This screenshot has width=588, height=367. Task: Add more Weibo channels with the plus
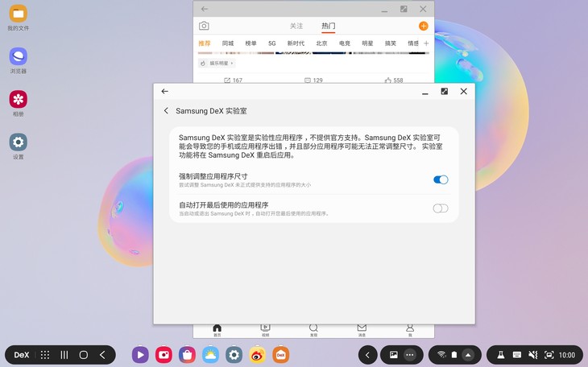426,43
